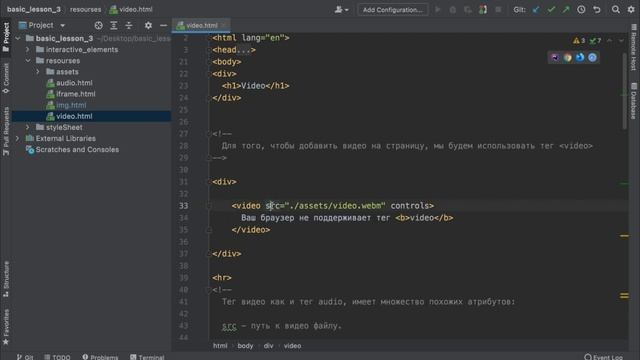Open page in PhpStorm built-in preview icon
Viewport: 640px width, 360px height.
[x=555, y=58]
